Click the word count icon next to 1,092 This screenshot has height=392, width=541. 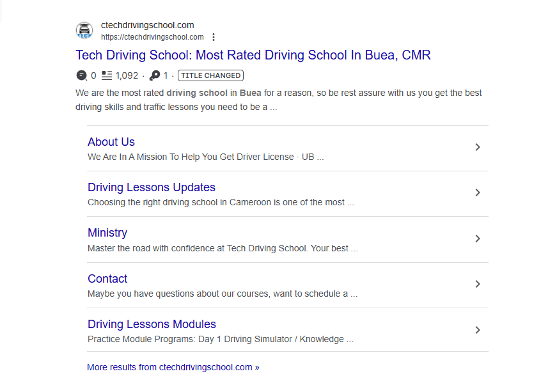(x=107, y=75)
